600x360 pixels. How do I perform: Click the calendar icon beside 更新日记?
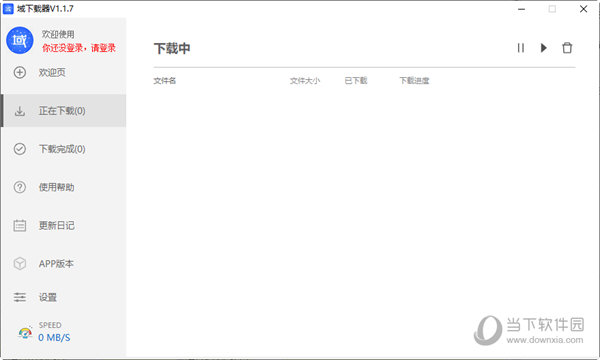[20, 225]
